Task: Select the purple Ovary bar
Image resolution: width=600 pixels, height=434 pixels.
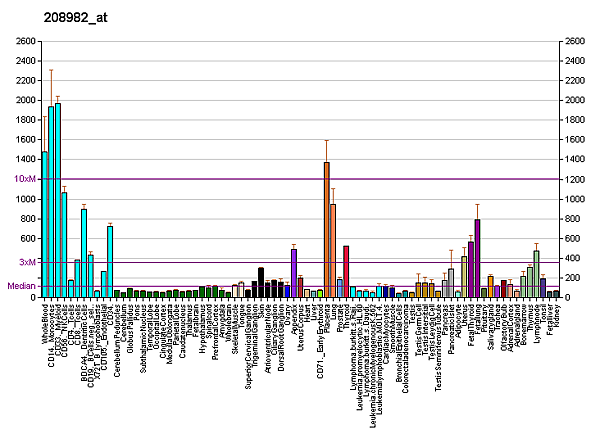Action: [x=294, y=273]
